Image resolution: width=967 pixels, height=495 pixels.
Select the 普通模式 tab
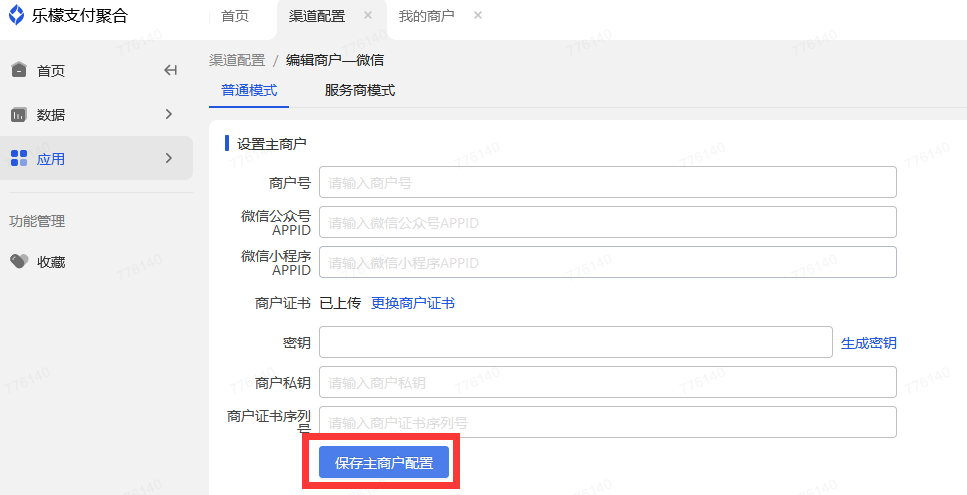[249, 91]
